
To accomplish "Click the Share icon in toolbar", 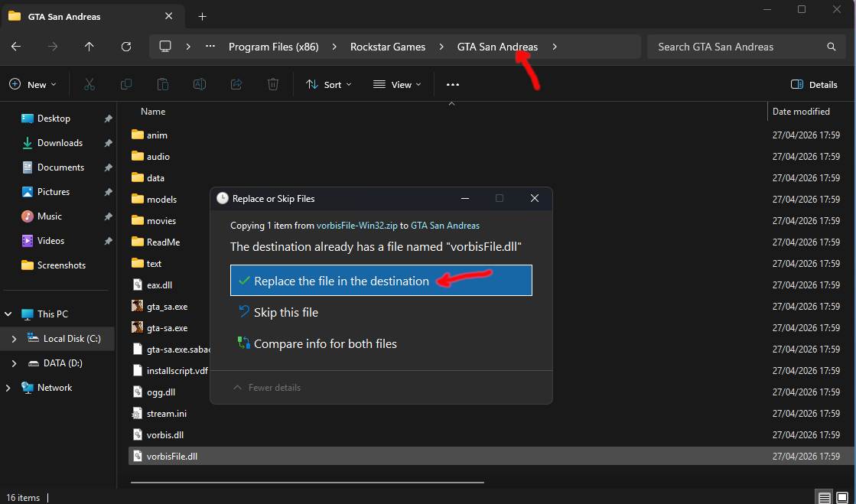I will coord(236,85).
